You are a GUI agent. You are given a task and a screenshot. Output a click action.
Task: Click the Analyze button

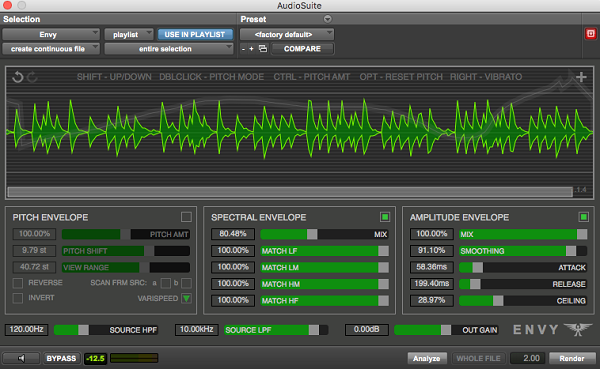(x=427, y=358)
